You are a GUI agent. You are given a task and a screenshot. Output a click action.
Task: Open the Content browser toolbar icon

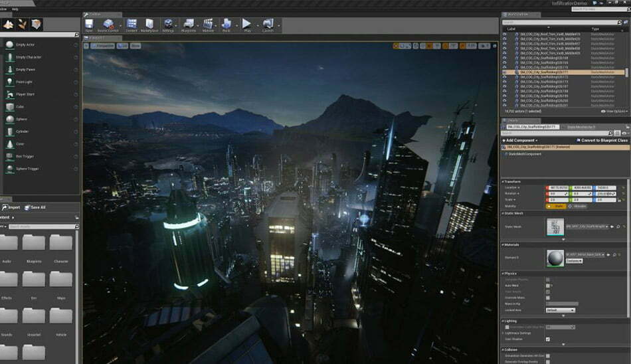tap(132, 24)
